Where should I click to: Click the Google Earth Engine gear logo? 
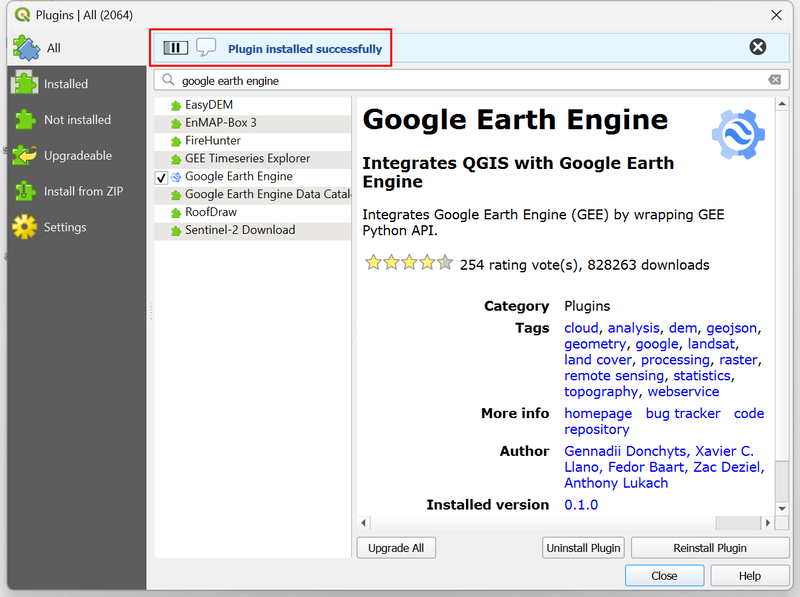[x=738, y=134]
